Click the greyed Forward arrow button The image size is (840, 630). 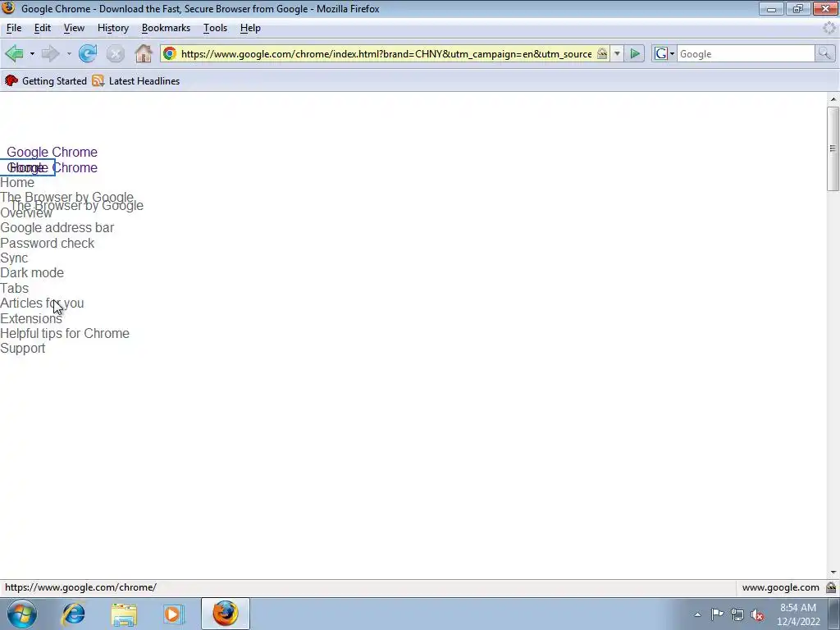[50, 53]
